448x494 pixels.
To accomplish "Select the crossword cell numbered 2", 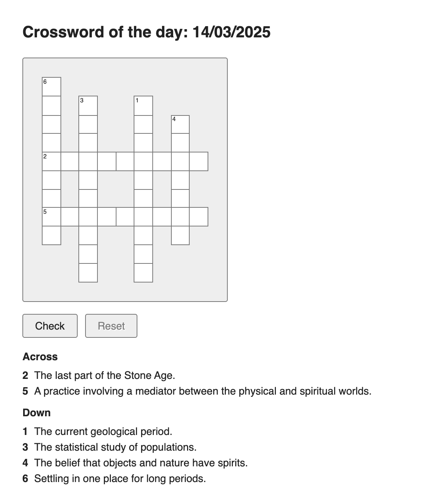I will 52,161.
